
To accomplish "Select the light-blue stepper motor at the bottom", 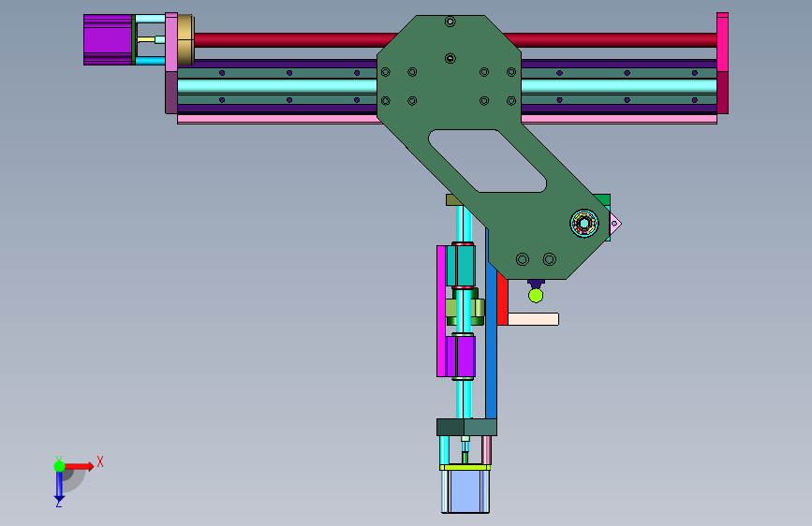I will click(465, 490).
